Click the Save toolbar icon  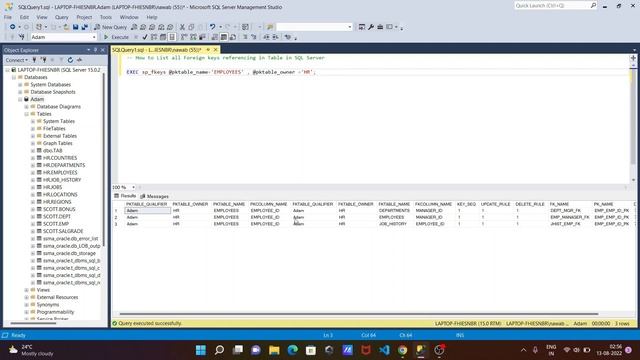76,27
